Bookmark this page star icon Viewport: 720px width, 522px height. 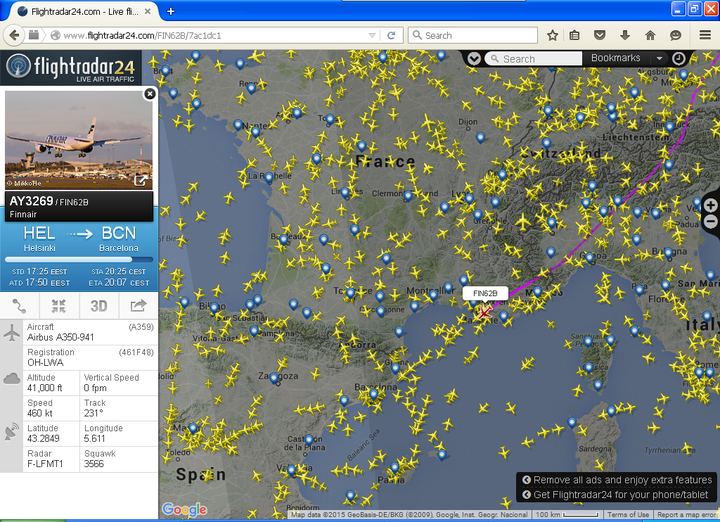pyautogui.click(x=552, y=35)
